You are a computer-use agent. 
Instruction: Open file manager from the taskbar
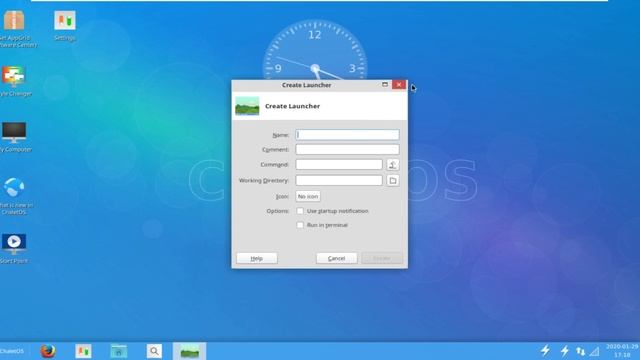[119, 351]
